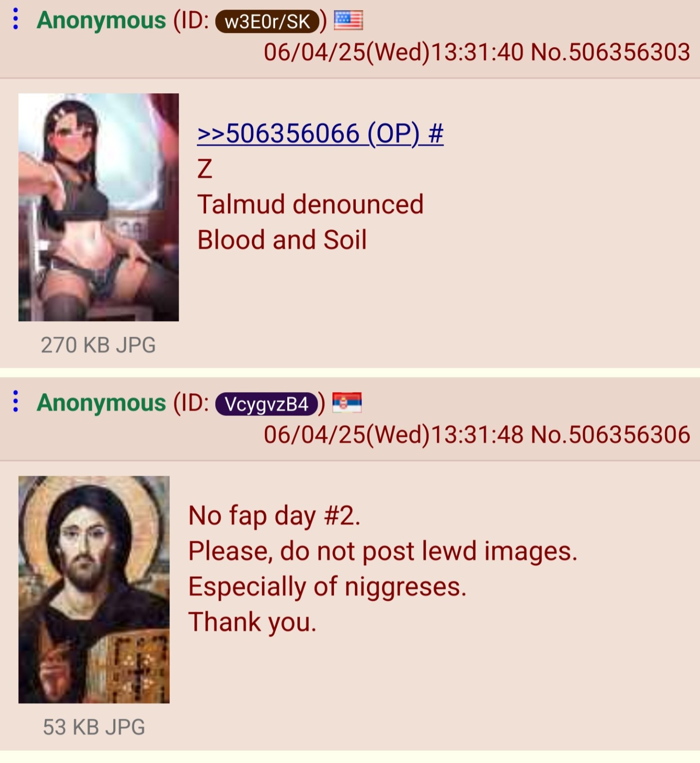The height and width of the screenshot is (763, 700).
Task: Click the Anonymous name on the second post
Action: click(x=102, y=403)
